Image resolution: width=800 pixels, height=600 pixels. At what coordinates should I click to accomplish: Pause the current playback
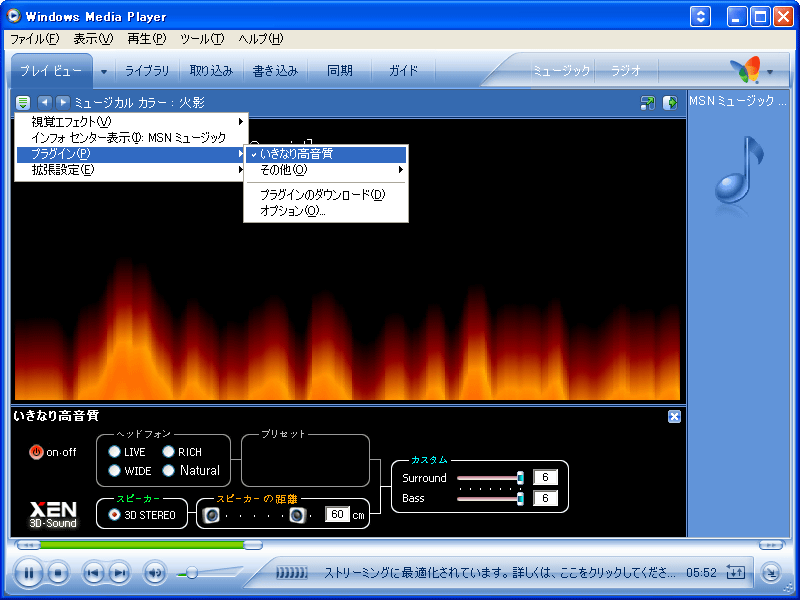pyautogui.click(x=29, y=573)
